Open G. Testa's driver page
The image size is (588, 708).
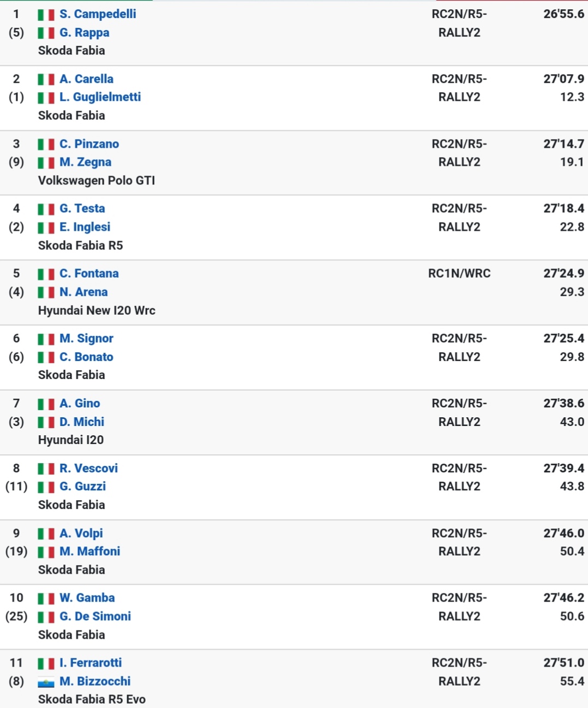coord(82,208)
